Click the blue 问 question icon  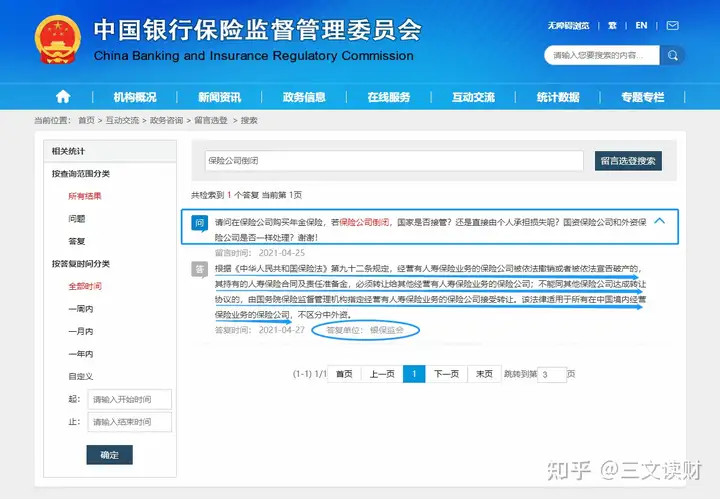tap(199, 224)
